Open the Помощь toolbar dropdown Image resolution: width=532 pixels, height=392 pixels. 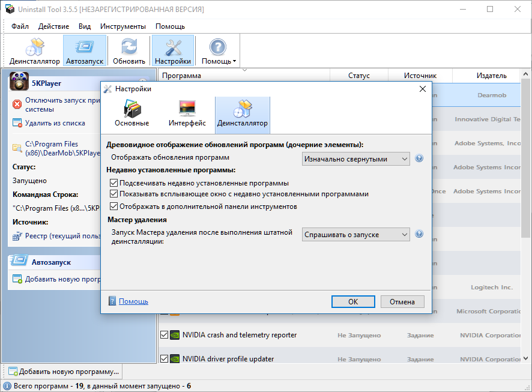(218, 51)
